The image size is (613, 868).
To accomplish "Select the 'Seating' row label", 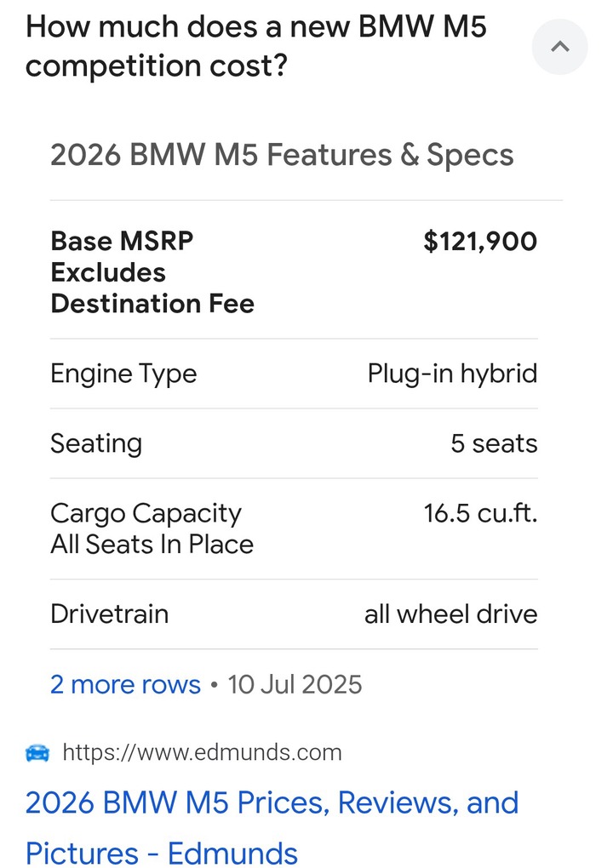I will [96, 443].
